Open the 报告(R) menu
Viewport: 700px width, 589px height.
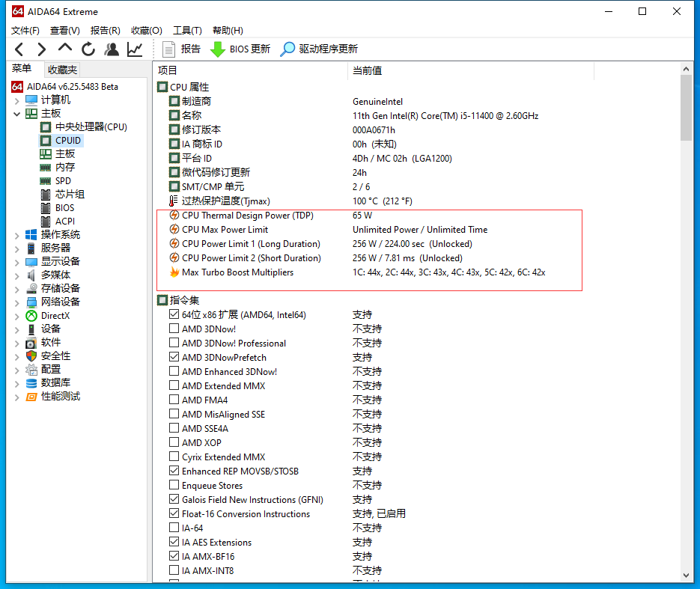tap(106, 31)
